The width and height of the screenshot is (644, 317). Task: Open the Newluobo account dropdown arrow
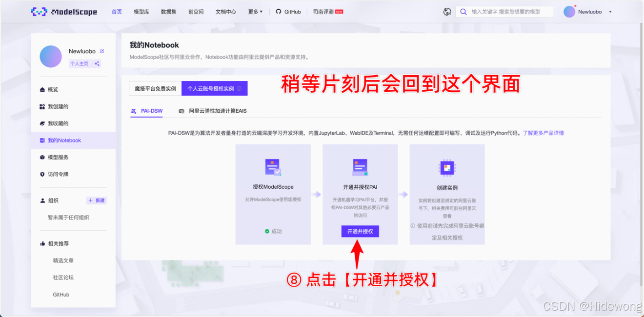610,12
